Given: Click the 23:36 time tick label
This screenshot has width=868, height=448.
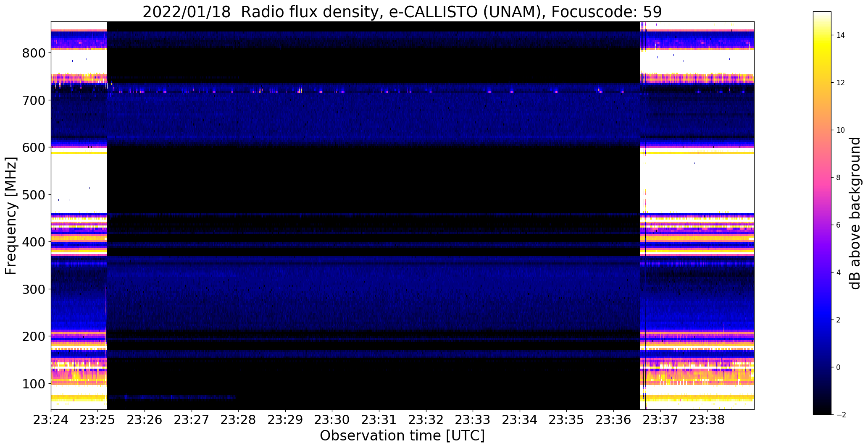Looking at the screenshot, I should pos(614,420).
